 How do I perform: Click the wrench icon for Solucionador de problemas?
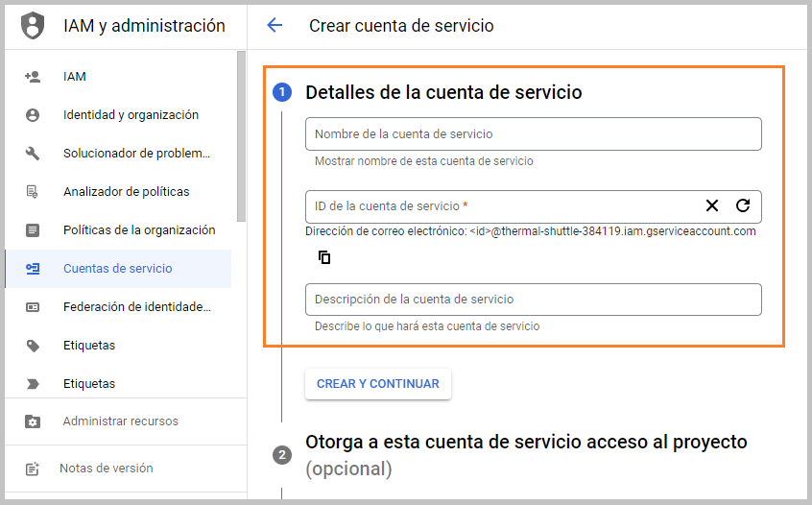tap(33, 154)
